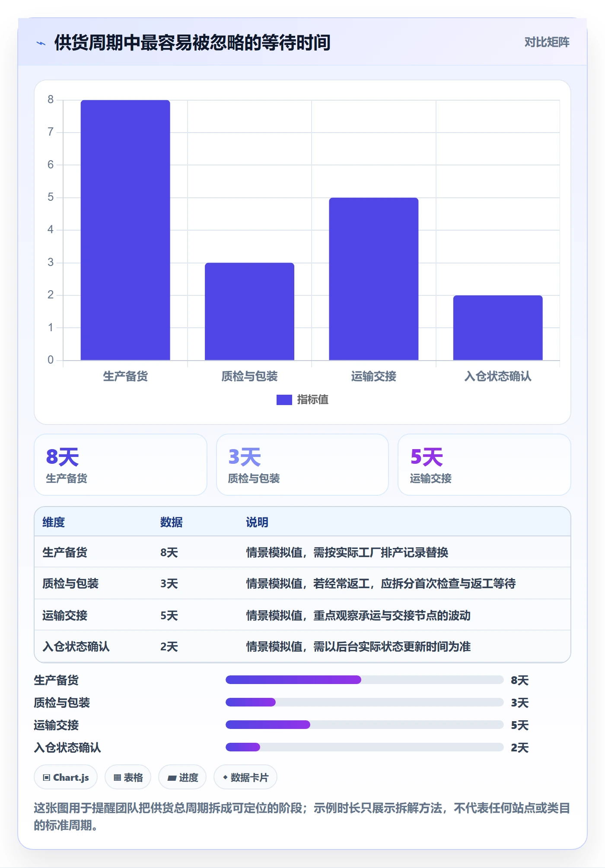605x868 pixels.
Task: Click the 入仓状态确认 progress bar
Action: click(364, 747)
